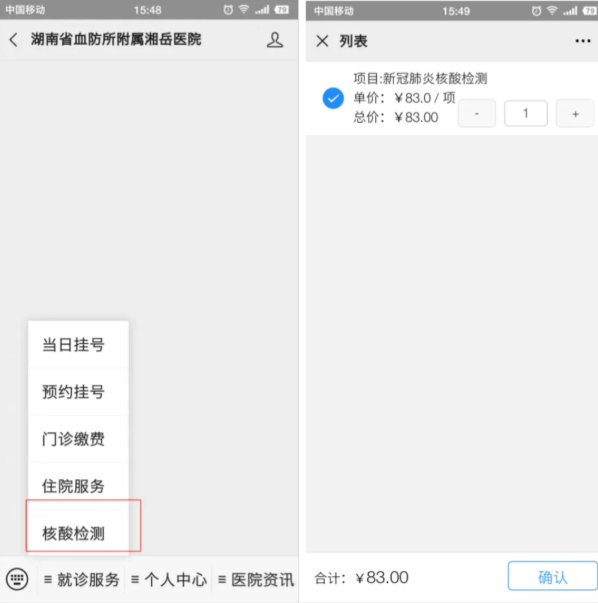Viewport: 598px width, 603px height.
Task: Confirm the order with 确认 button
Action: 553,576
